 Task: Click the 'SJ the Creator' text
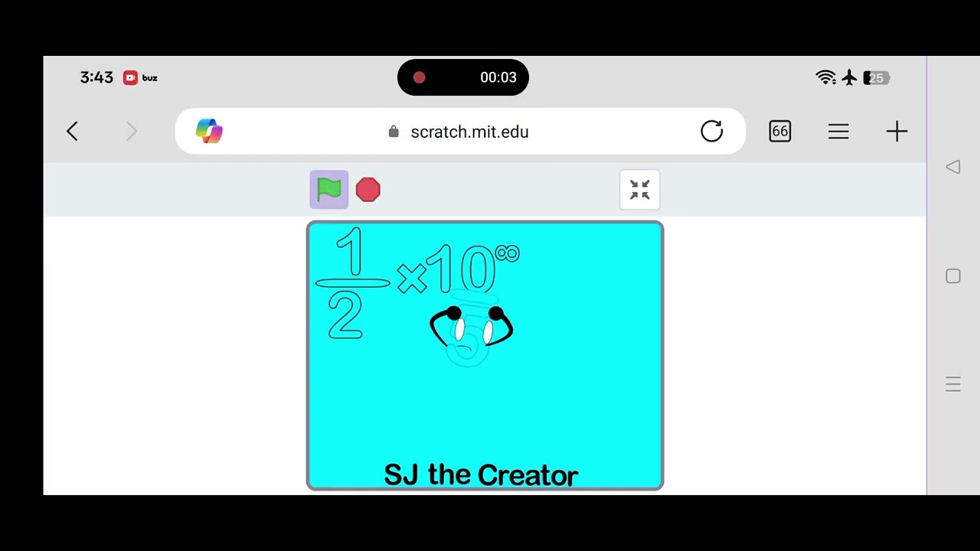[x=481, y=475]
